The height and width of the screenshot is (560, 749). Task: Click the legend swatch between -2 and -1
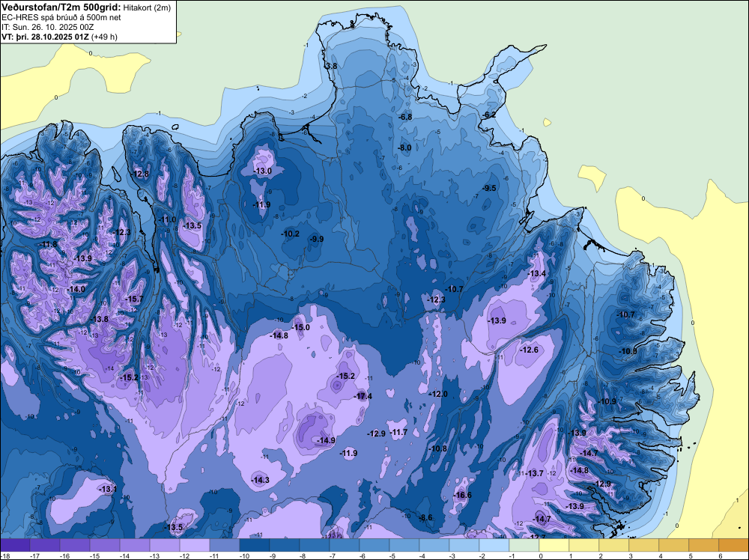tap(494, 545)
